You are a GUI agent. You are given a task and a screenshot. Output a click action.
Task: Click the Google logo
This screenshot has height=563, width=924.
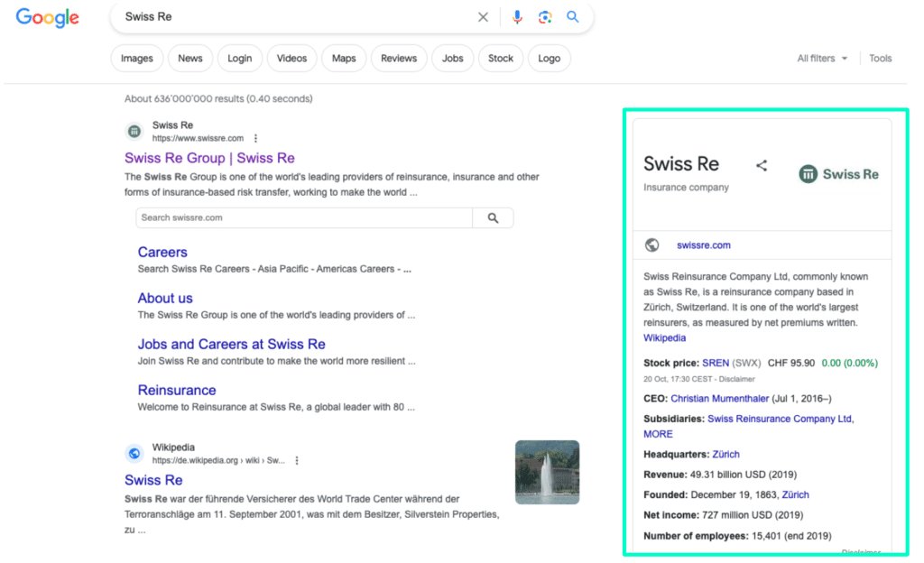pyautogui.click(x=47, y=18)
